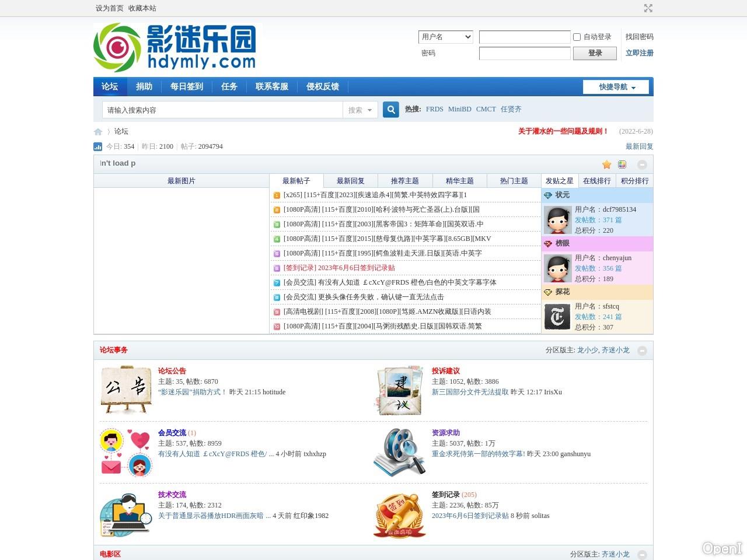Open the 每日签到 menu item

tap(186, 86)
